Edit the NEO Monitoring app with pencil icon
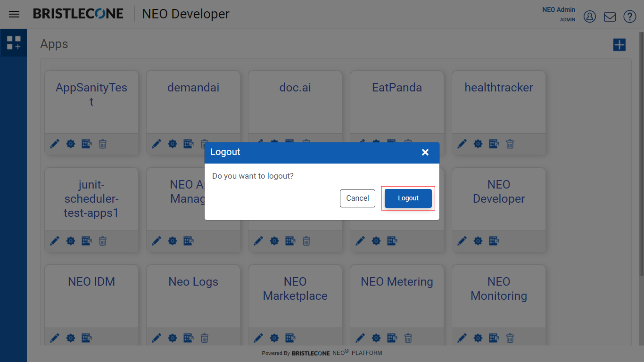Image resolution: width=644 pixels, height=362 pixels. (462, 338)
